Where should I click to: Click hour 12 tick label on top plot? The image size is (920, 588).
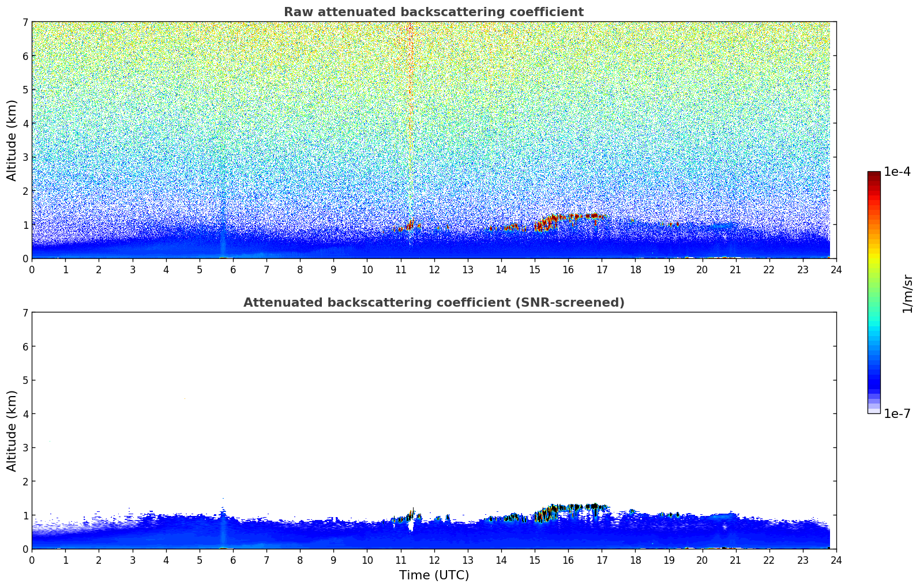coord(434,269)
